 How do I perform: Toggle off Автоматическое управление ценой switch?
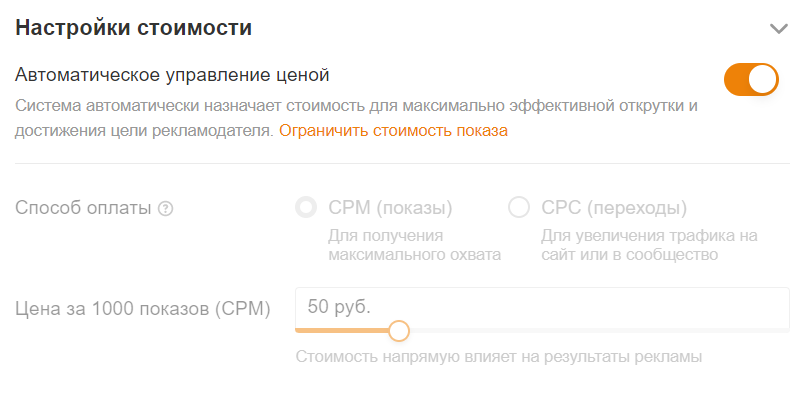coord(751,79)
